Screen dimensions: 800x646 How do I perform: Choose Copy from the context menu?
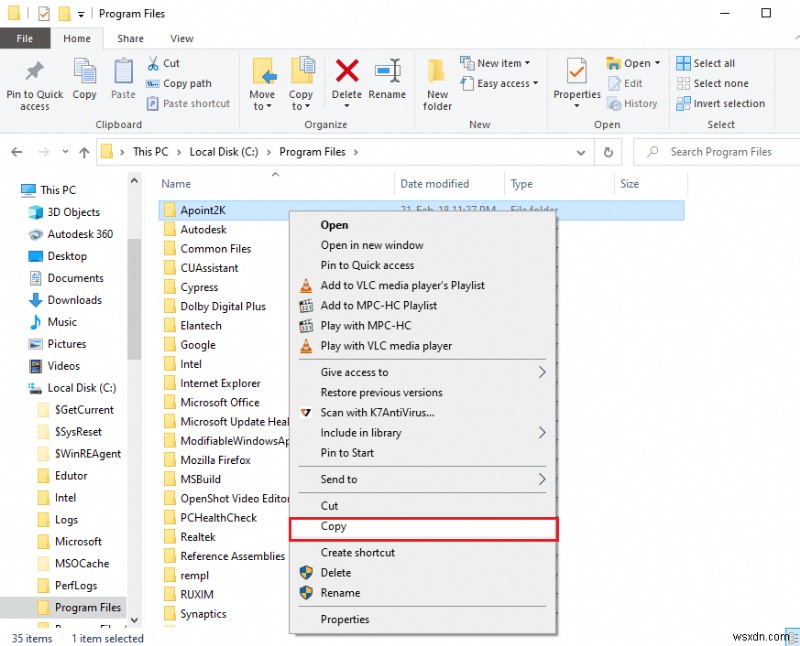333,527
